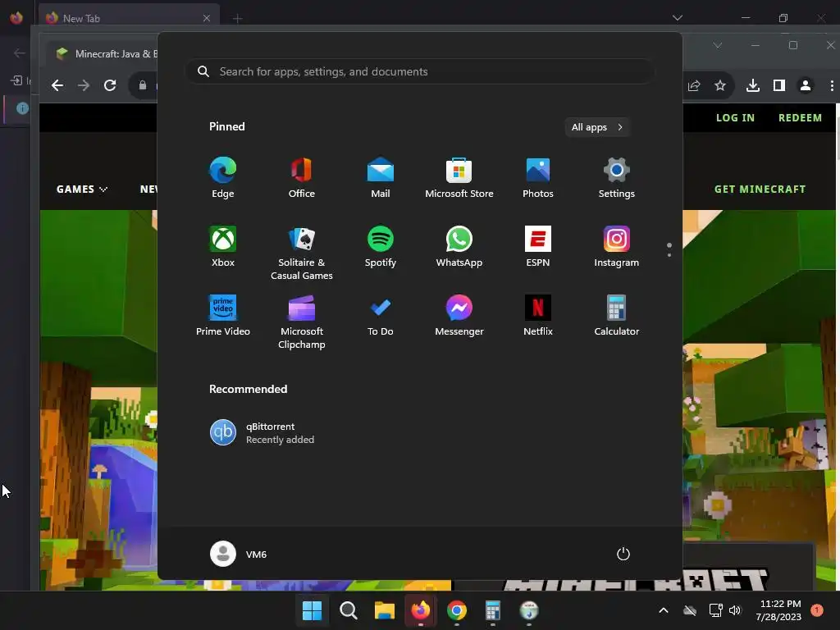Open Chrome tab search chevron

[717, 45]
